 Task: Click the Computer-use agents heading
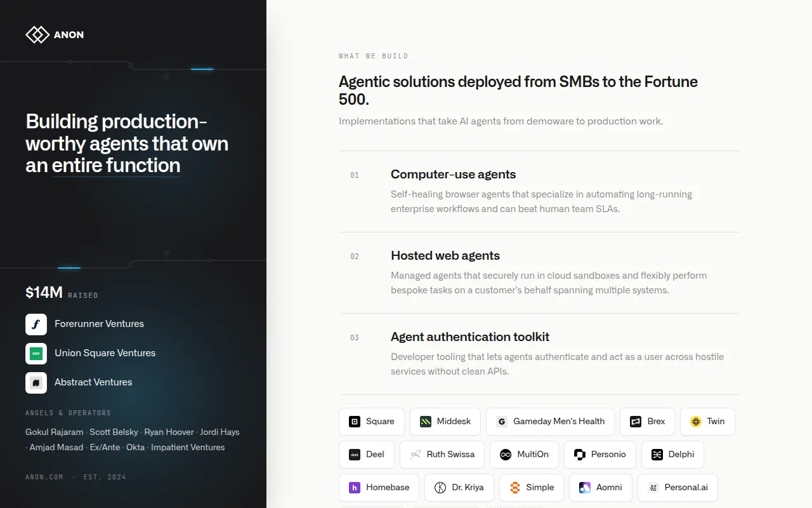pos(453,174)
